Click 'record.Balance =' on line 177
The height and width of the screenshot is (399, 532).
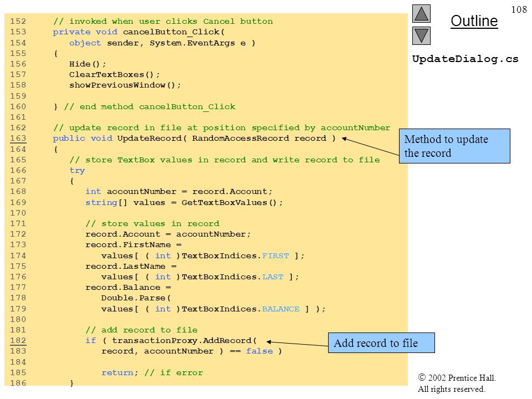coord(128,288)
